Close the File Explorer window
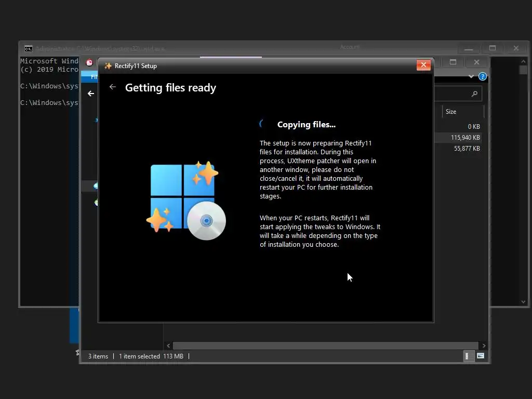This screenshot has height=399, width=532. coord(477,62)
